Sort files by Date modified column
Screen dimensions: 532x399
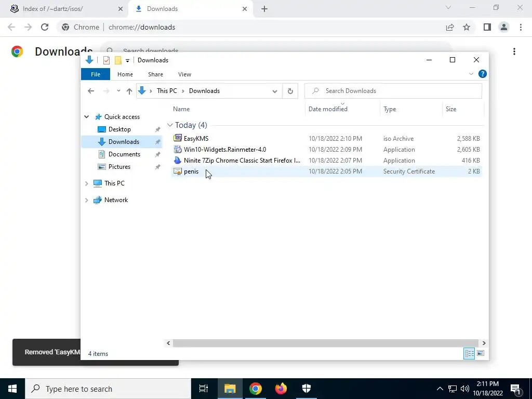pyautogui.click(x=328, y=109)
